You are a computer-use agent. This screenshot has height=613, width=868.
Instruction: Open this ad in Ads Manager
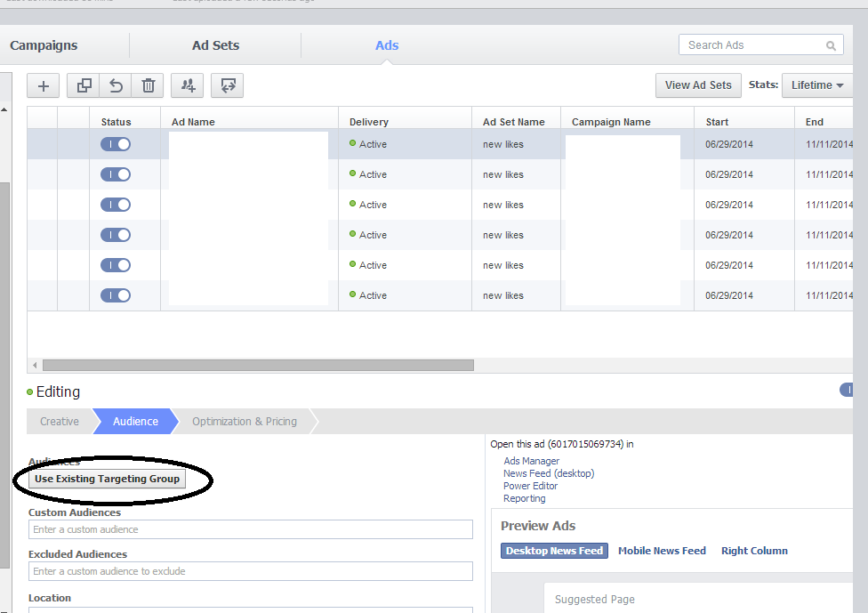531,461
